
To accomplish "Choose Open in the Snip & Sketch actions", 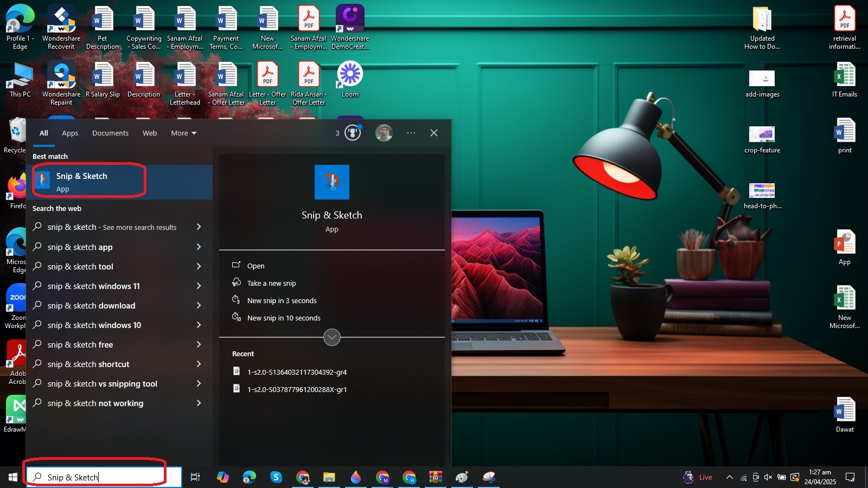I will 256,266.
